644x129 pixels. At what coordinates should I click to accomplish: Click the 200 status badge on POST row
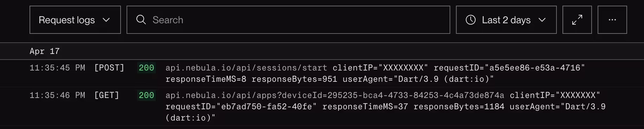[146, 68]
